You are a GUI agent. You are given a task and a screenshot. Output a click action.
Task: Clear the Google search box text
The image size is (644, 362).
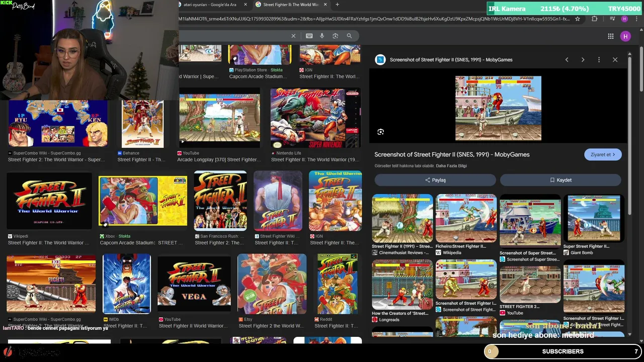point(293,36)
